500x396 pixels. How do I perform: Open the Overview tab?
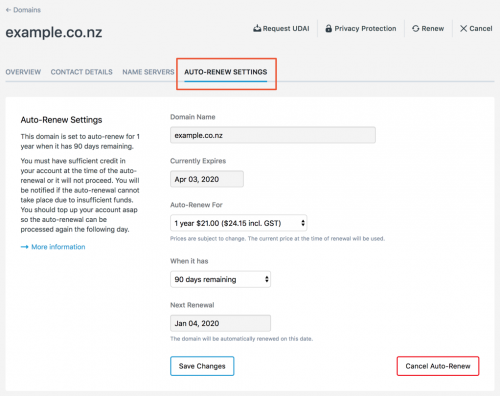tap(23, 72)
